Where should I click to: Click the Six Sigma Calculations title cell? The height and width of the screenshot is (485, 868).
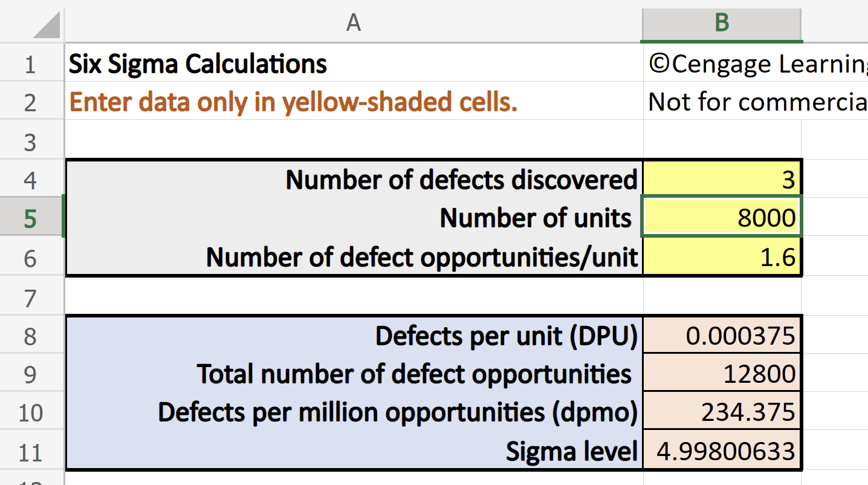[198, 63]
